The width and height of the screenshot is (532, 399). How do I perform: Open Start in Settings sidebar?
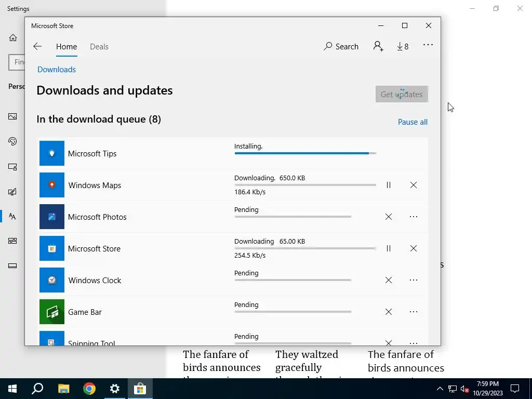tap(12, 241)
